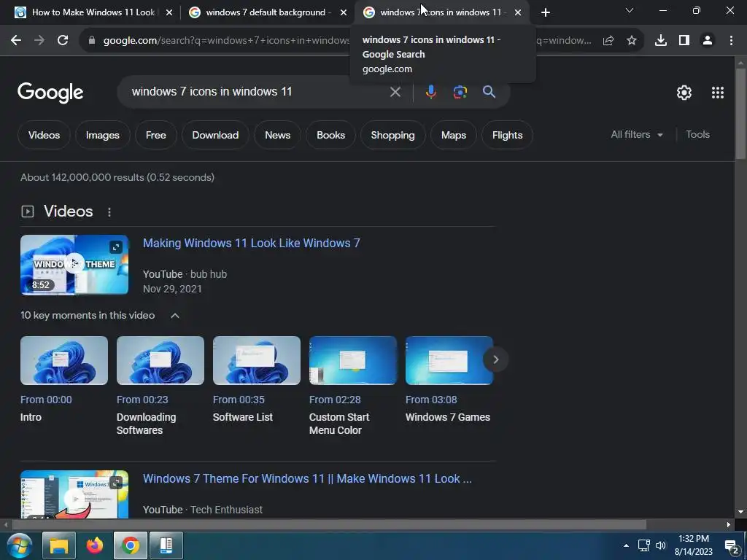The height and width of the screenshot is (560, 747).
Task: Expand preview on first video thumbnail
Action: click(116, 246)
